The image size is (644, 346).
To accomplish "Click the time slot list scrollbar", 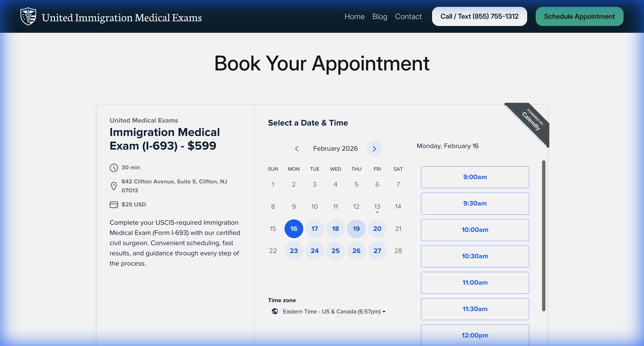I will click(543, 235).
